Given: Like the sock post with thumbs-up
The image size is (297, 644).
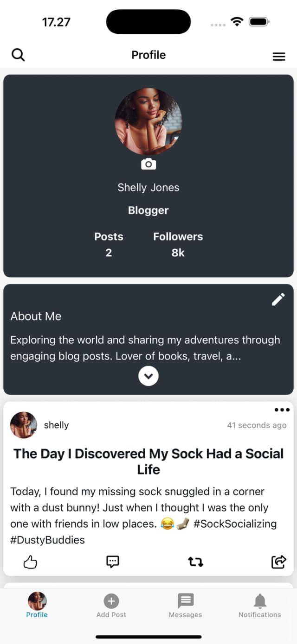Looking at the screenshot, I should 30,562.
